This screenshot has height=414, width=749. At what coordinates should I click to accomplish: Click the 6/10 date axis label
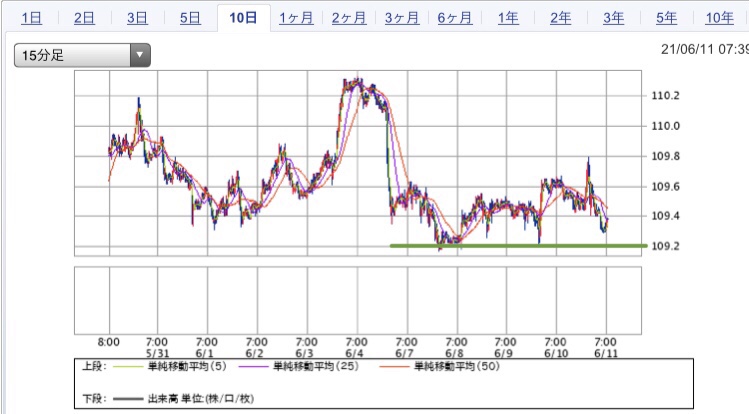pyautogui.click(x=556, y=354)
